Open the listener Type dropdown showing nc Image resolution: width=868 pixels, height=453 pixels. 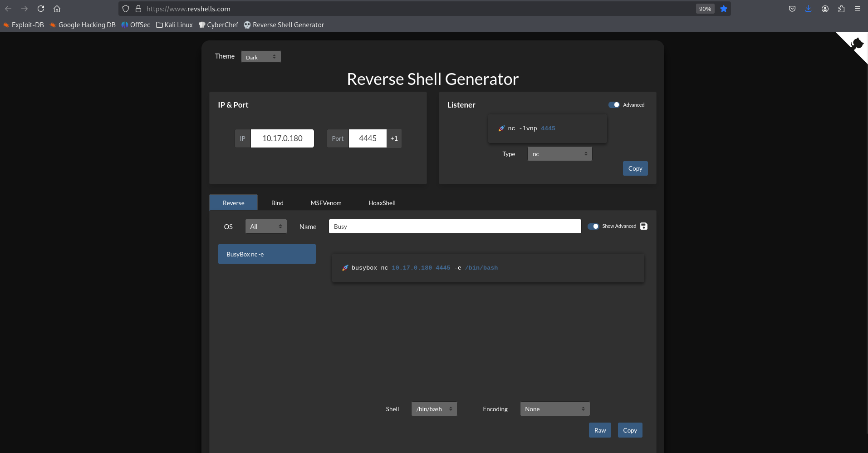[x=559, y=154]
